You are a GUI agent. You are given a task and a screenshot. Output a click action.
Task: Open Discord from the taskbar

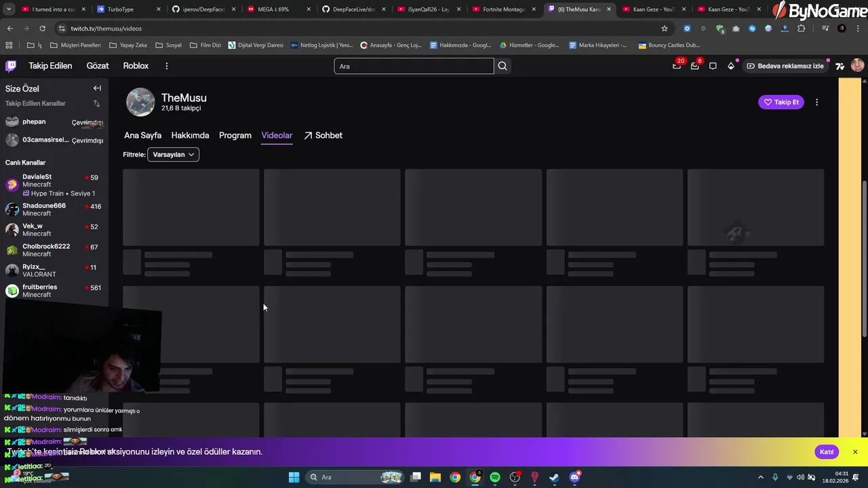pos(574,477)
